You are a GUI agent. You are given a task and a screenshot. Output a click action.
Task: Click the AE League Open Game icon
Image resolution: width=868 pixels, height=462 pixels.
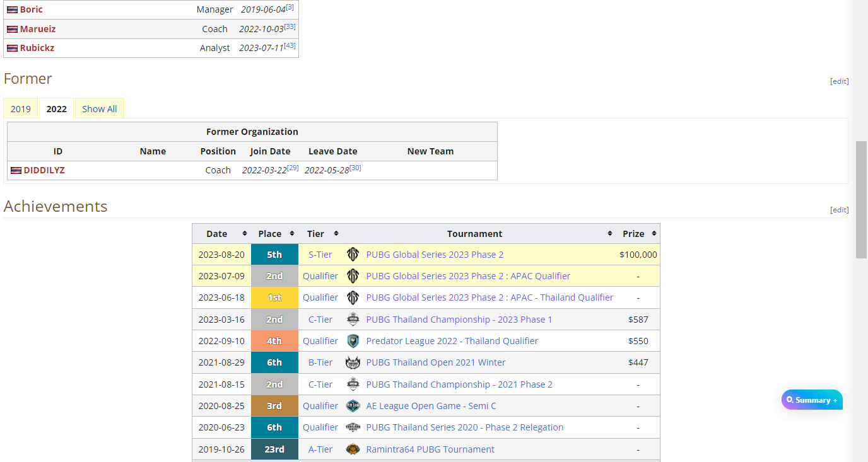[x=353, y=406]
